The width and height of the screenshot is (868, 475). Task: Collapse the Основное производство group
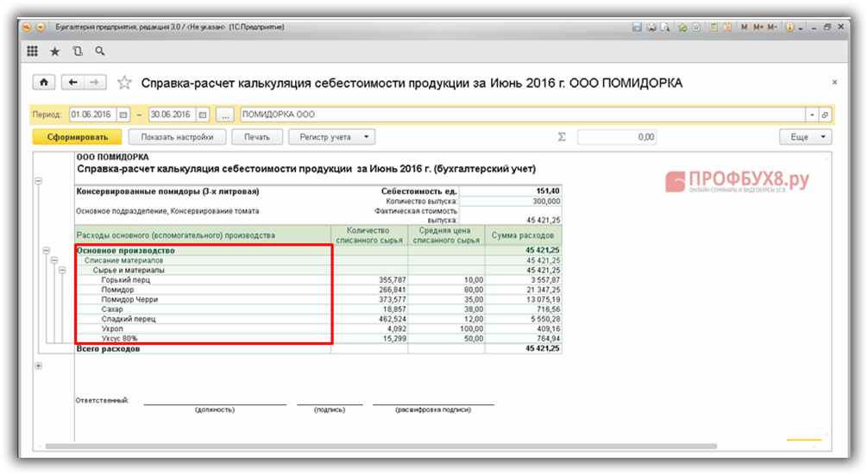(x=45, y=251)
